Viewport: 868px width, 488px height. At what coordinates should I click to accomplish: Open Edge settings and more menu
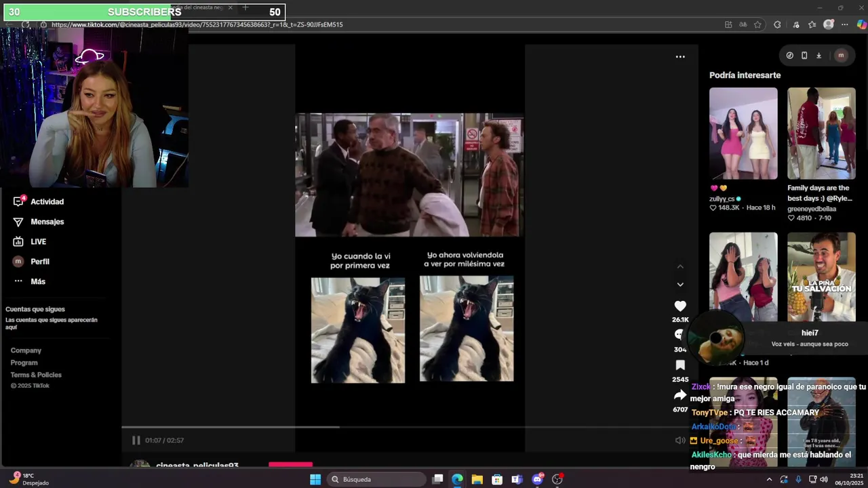tap(844, 24)
